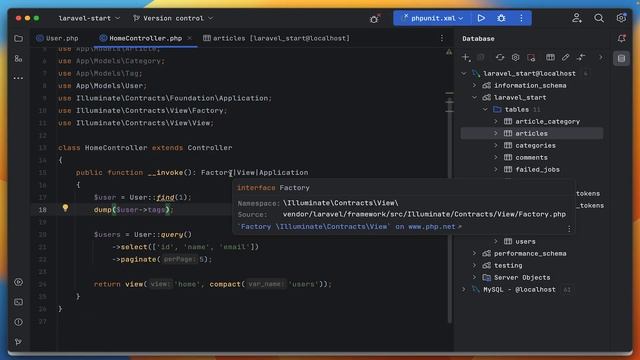This screenshot has height=360, width=640.
Task: Open laravel-start project dropdown
Action: point(89,18)
